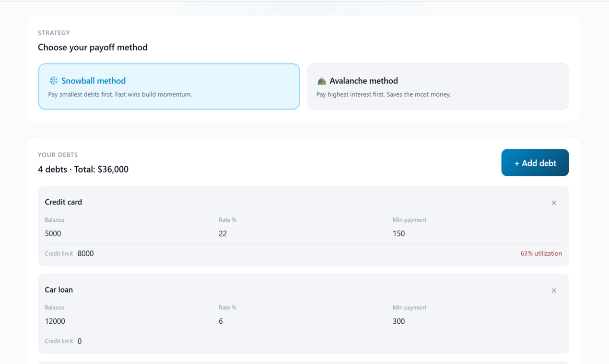Click the 63% utilization indicator
Screen dimensions: 609x364
[541, 254]
